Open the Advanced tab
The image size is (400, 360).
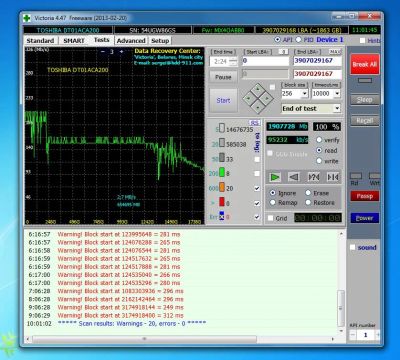point(131,40)
